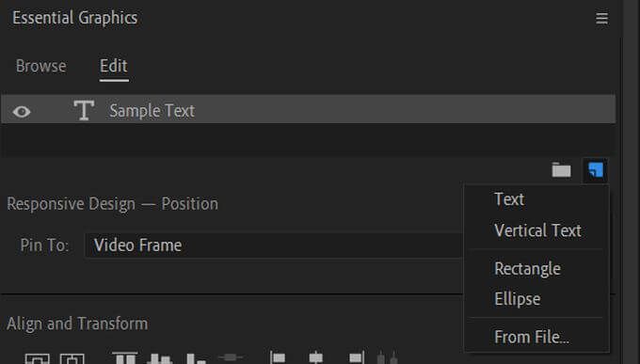The width and height of the screenshot is (640, 364).
Task: Select From File... menu option
Action: click(532, 337)
